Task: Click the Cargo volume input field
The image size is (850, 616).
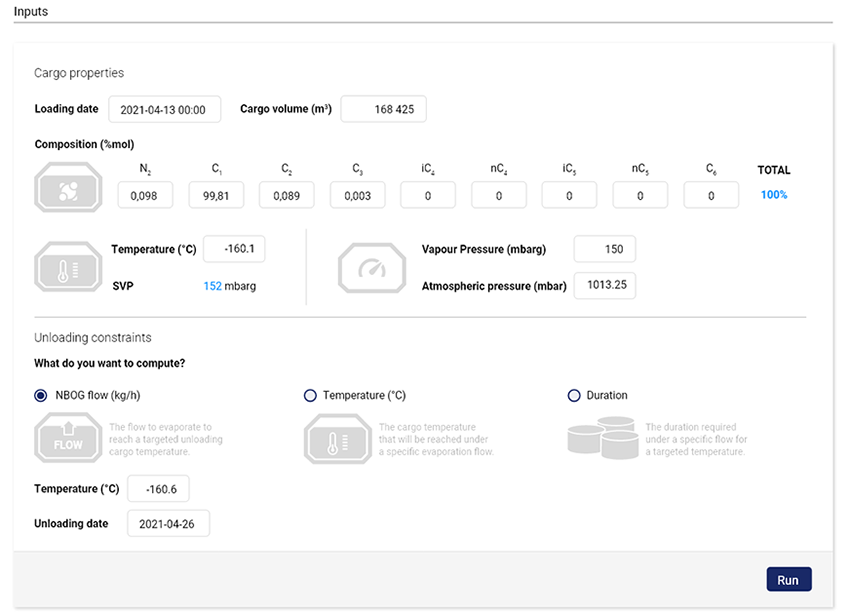Action: [384, 110]
